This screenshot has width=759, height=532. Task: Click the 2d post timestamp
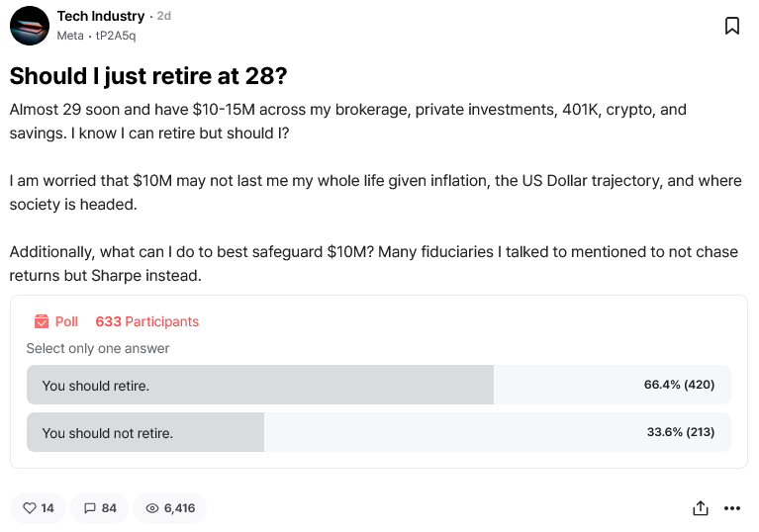163,17
